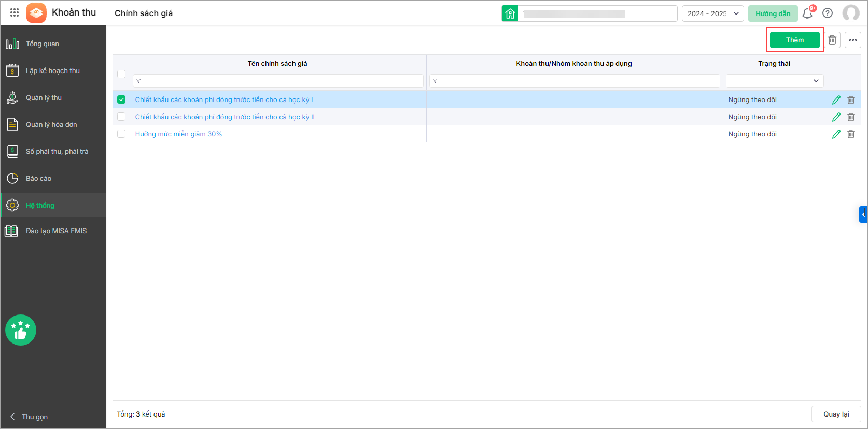Click Ngừng theo dõi status for miễn giảm 30%

(x=752, y=134)
